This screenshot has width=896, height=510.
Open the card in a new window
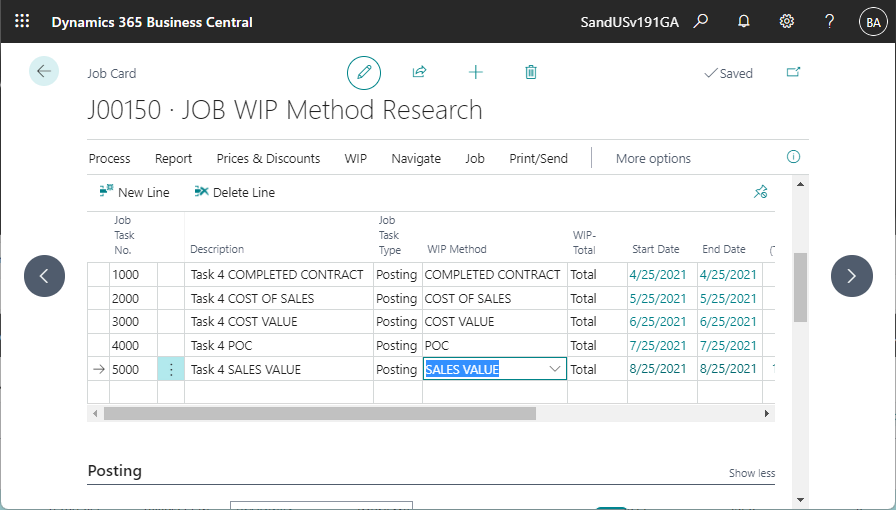pyautogui.click(x=793, y=73)
